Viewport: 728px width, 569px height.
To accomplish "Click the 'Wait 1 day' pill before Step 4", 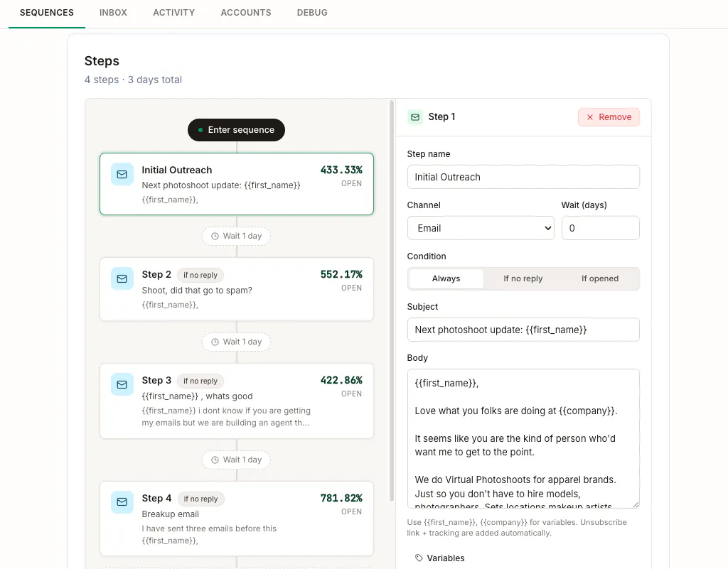I will click(x=236, y=460).
